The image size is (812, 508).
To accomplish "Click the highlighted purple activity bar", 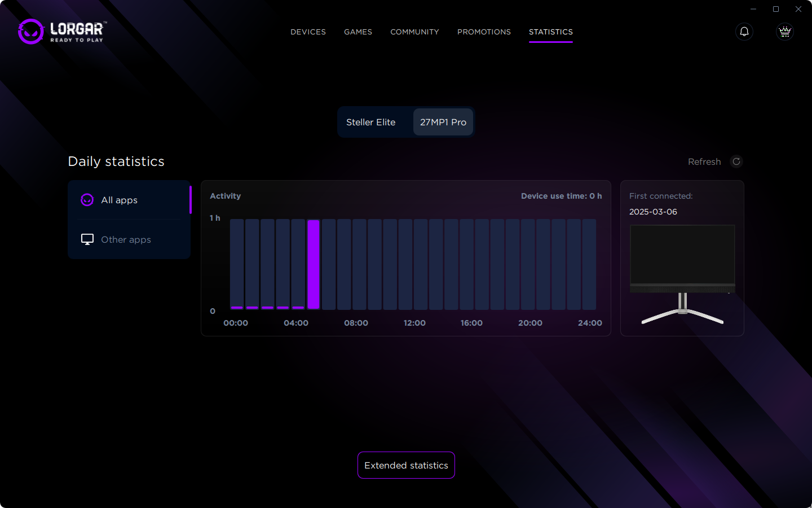I will pos(314,264).
